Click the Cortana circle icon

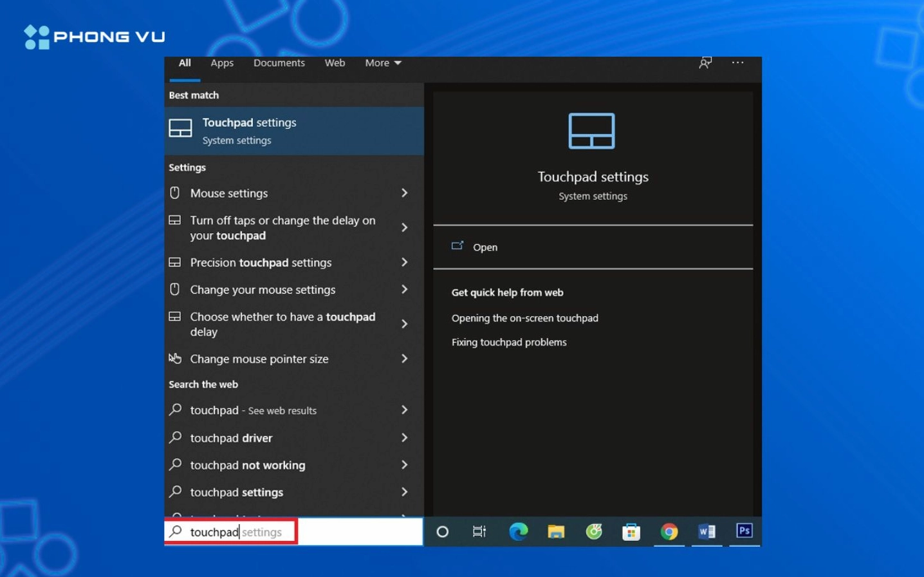click(x=442, y=531)
